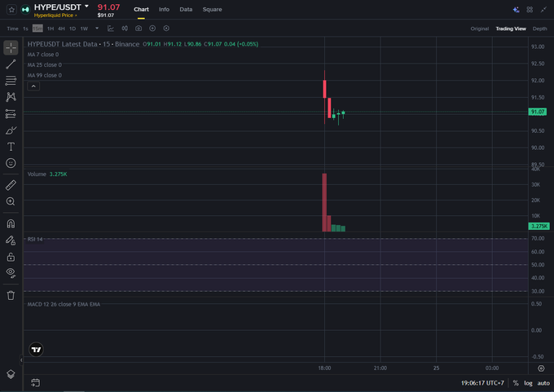Activate the zoom in magnifier tool

click(11, 201)
